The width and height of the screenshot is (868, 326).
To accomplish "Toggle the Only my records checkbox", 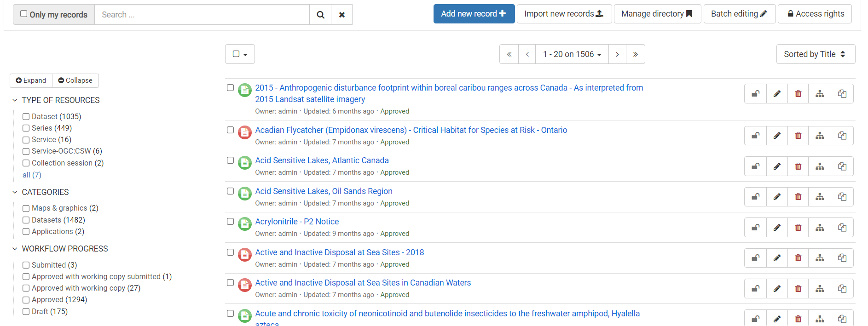I will coord(24,14).
